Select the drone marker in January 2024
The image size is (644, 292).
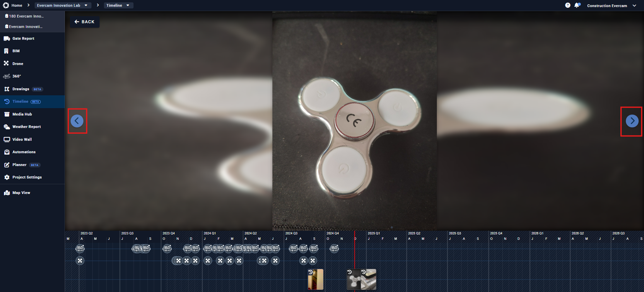pyautogui.click(x=208, y=261)
